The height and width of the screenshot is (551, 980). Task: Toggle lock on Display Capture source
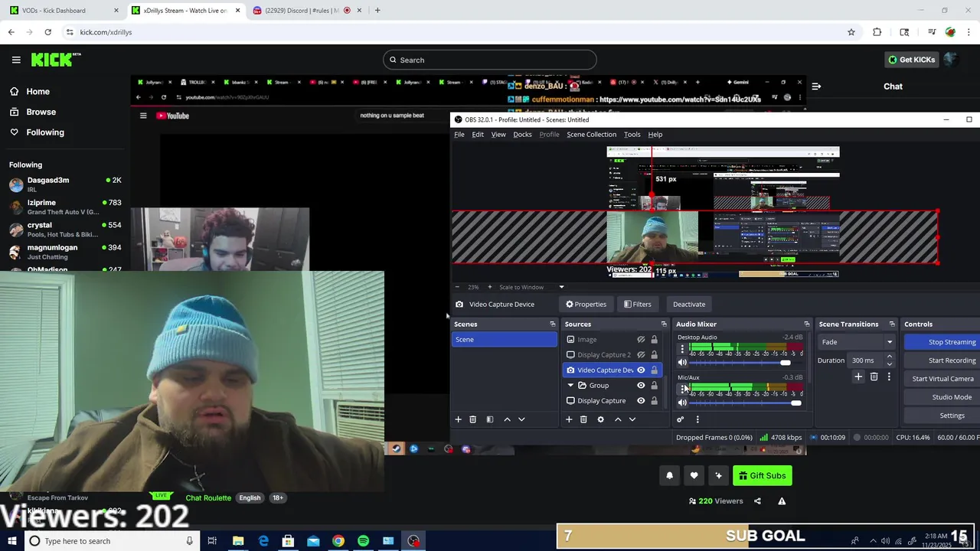coord(654,401)
